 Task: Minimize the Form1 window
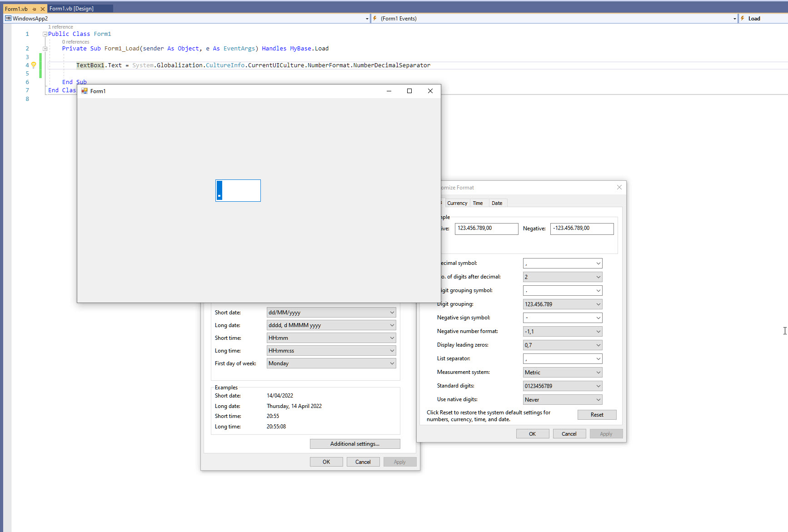click(x=389, y=91)
